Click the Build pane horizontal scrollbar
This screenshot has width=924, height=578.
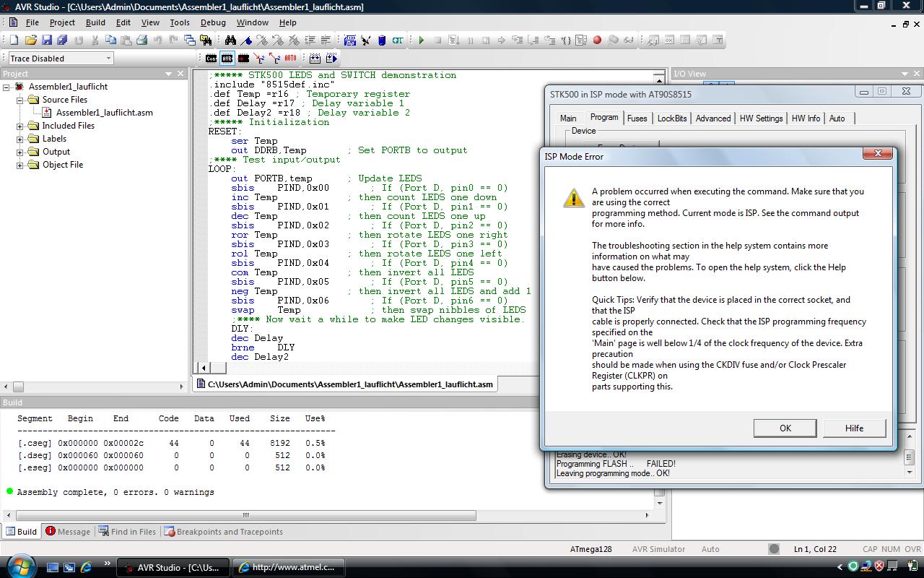[x=245, y=516]
